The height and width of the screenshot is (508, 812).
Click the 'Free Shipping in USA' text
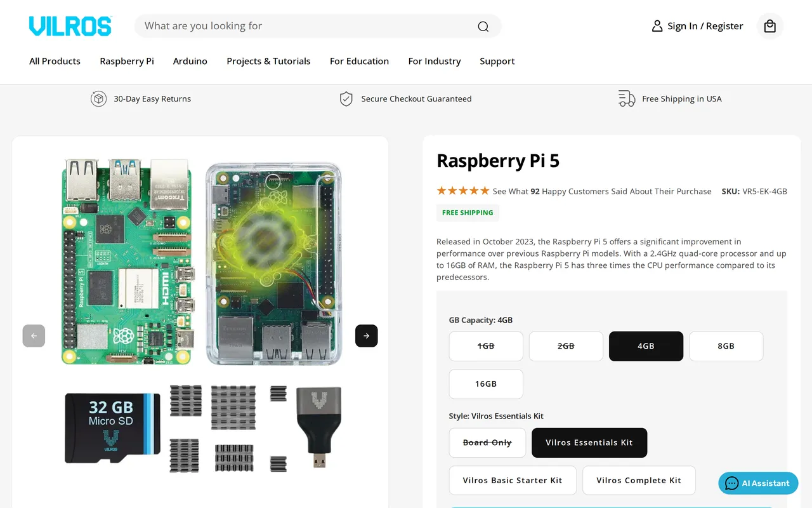[x=682, y=98]
